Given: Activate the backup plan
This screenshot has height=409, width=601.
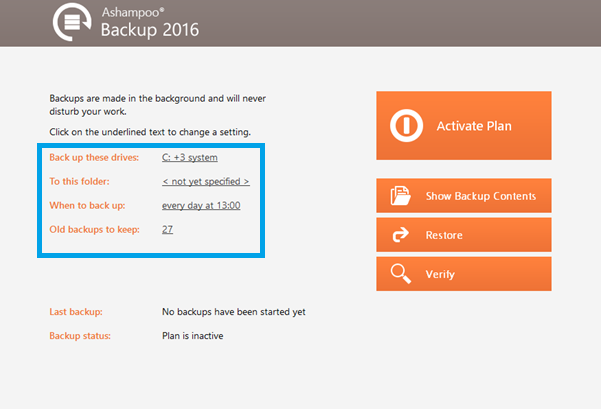Looking at the screenshot, I should 464,126.
